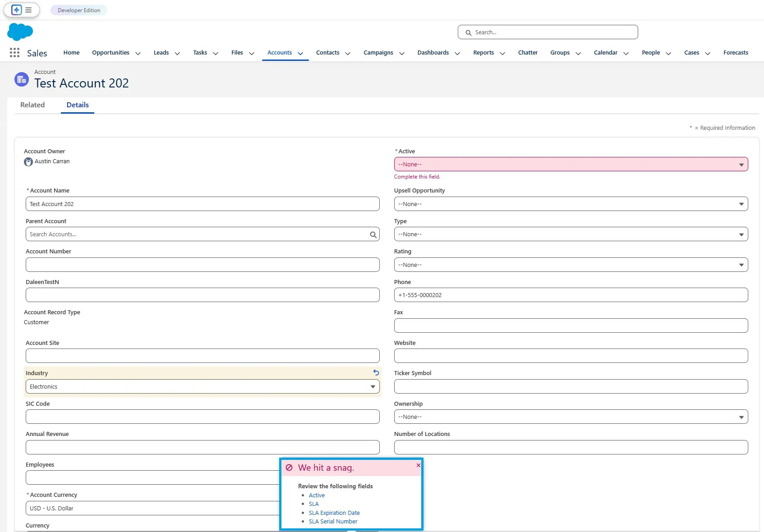Open the Ownership picklist

[571, 417]
